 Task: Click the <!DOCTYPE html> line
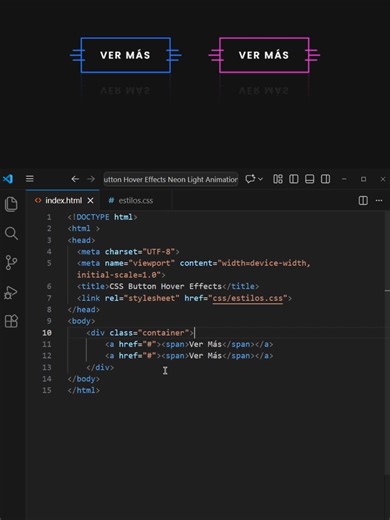point(102,217)
